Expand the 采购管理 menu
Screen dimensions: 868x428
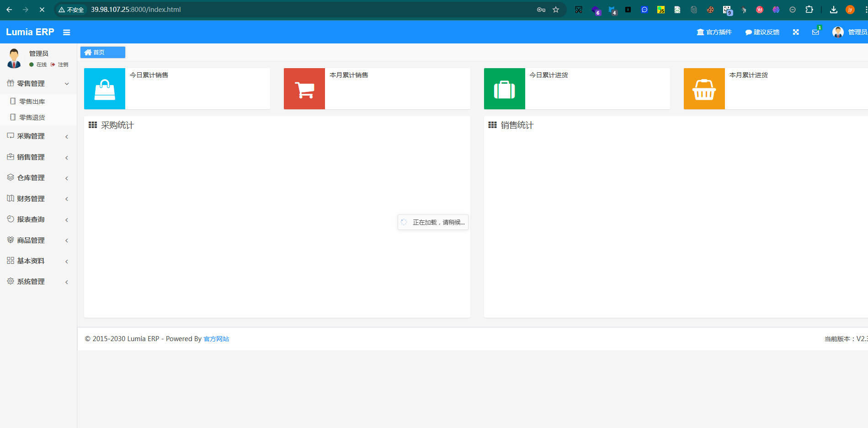click(x=38, y=136)
